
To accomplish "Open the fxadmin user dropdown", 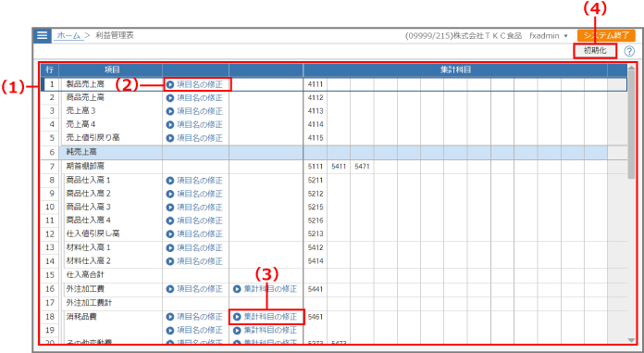I will 549,36.
